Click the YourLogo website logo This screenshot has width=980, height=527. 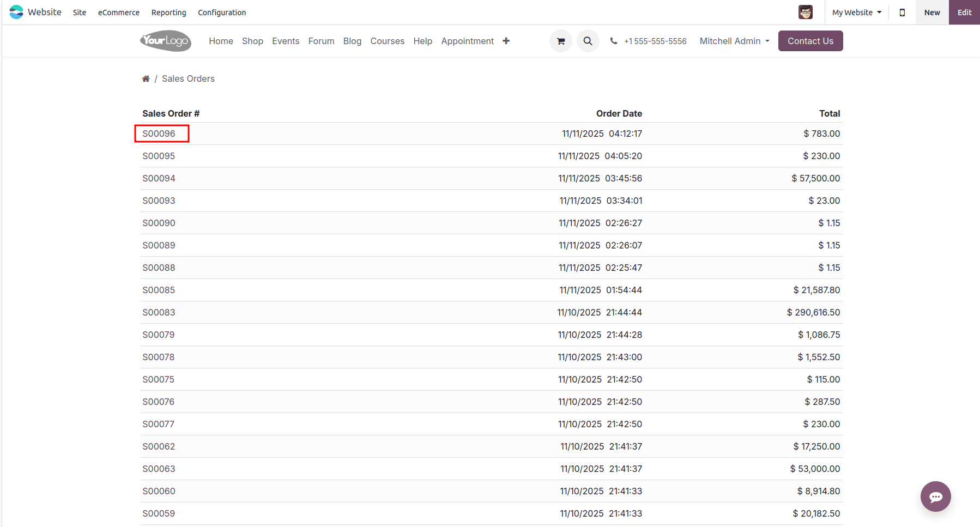(x=166, y=41)
